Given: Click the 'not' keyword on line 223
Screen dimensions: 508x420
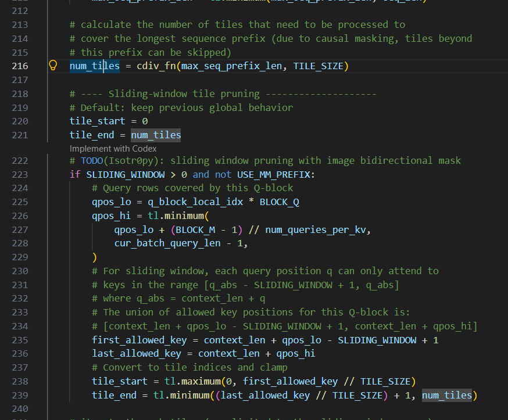Looking at the screenshot, I should coord(223,174).
